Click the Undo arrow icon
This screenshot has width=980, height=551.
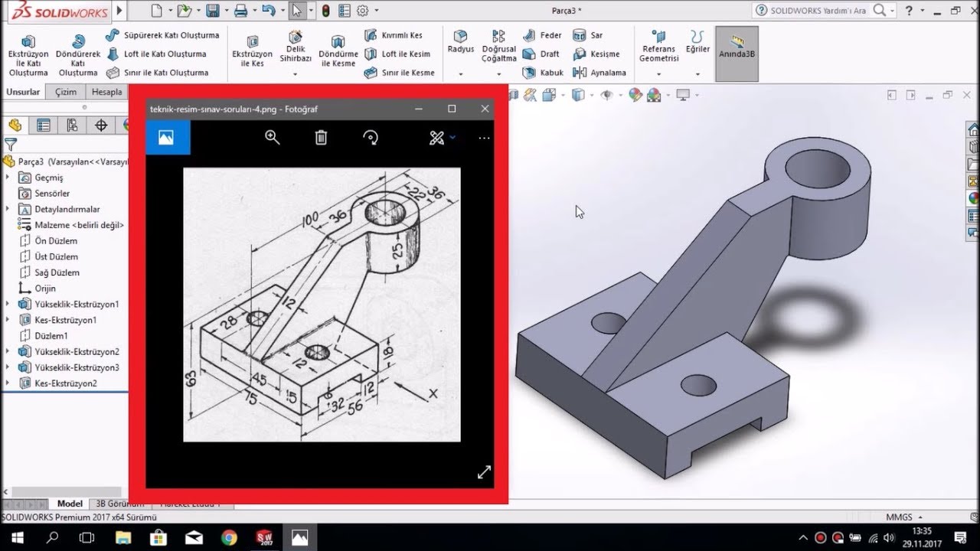(x=268, y=11)
